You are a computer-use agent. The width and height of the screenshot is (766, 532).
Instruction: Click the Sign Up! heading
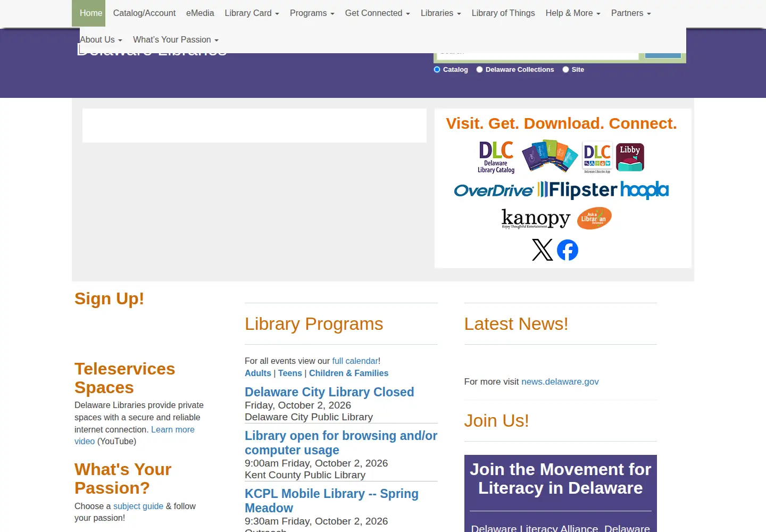pyautogui.click(x=109, y=299)
